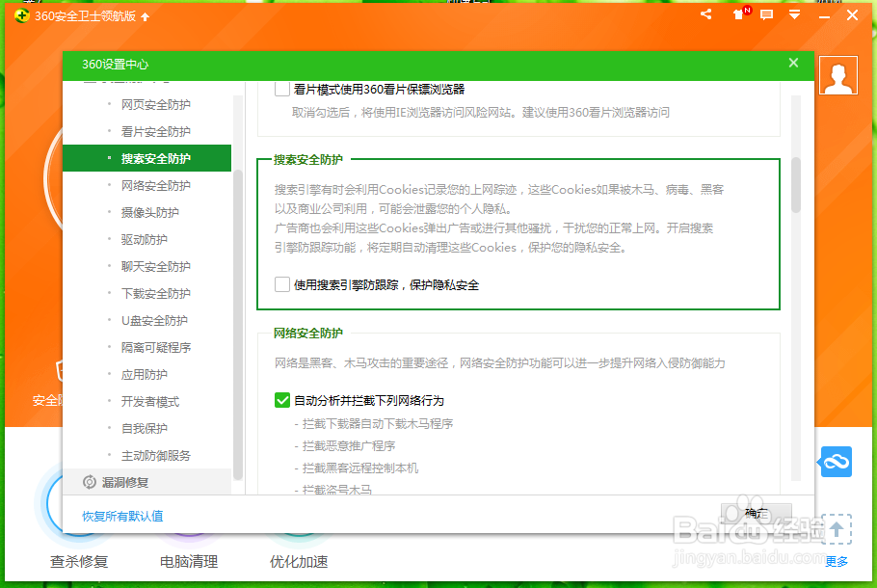Screen dimensions: 877x588
Task: Click the upgrade arrow beside 360安全卫士领航版
Action: [x=146, y=16]
